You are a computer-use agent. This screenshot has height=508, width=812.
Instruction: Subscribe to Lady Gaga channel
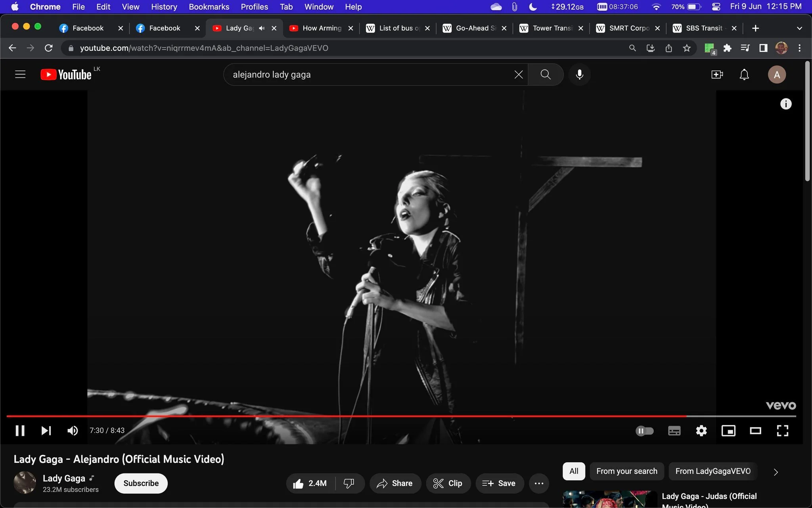tap(141, 483)
